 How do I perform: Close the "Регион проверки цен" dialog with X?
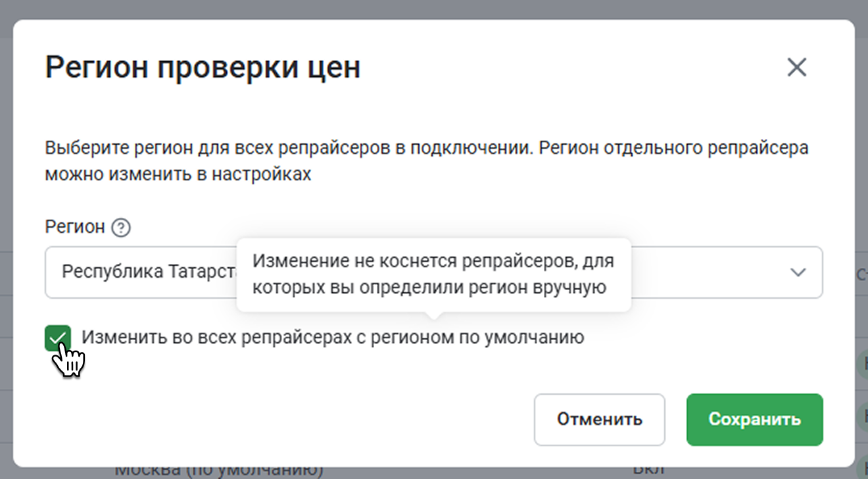point(796,67)
